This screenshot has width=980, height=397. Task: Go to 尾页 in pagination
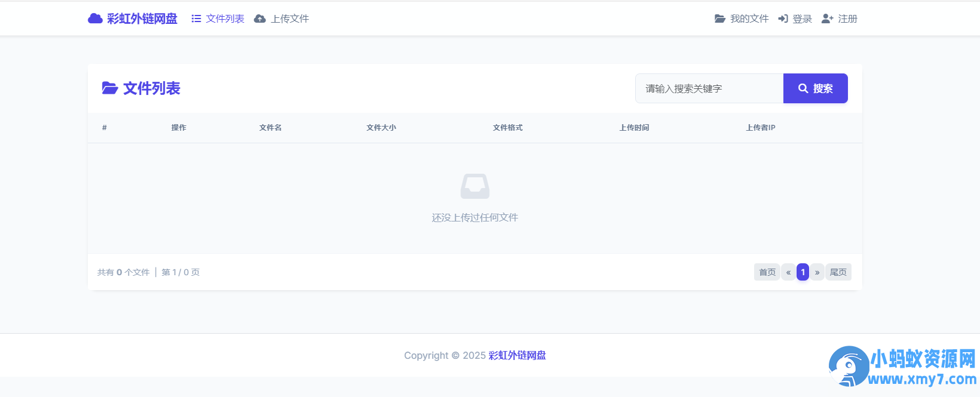tap(838, 272)
